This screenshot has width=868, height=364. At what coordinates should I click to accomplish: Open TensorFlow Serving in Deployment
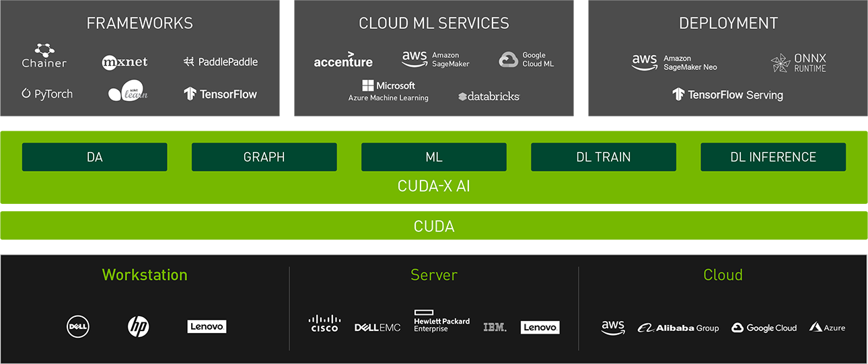(x=728, y=95)
